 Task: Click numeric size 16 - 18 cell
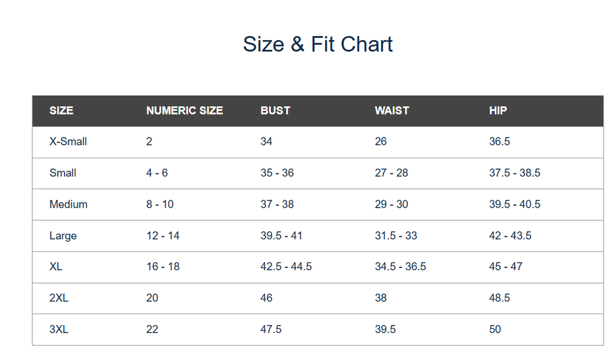(163, 267)
